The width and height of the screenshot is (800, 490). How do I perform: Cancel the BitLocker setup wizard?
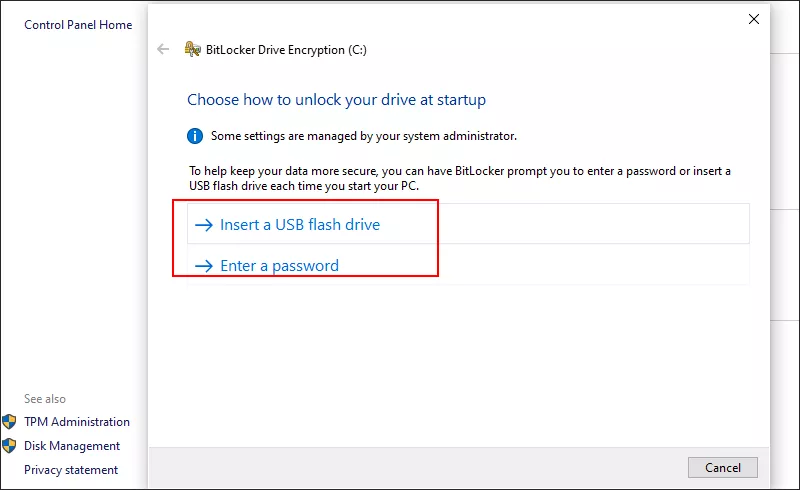tap(722, 468)
